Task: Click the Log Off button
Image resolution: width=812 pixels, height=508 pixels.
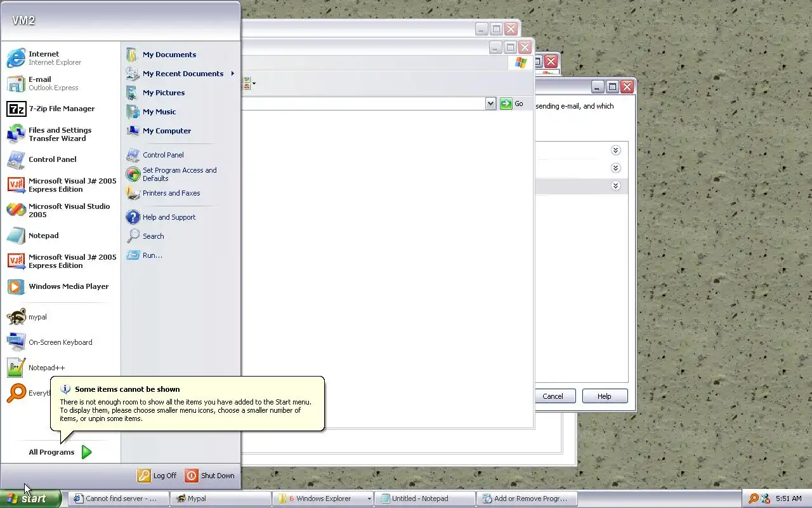Action: (157, 476)
